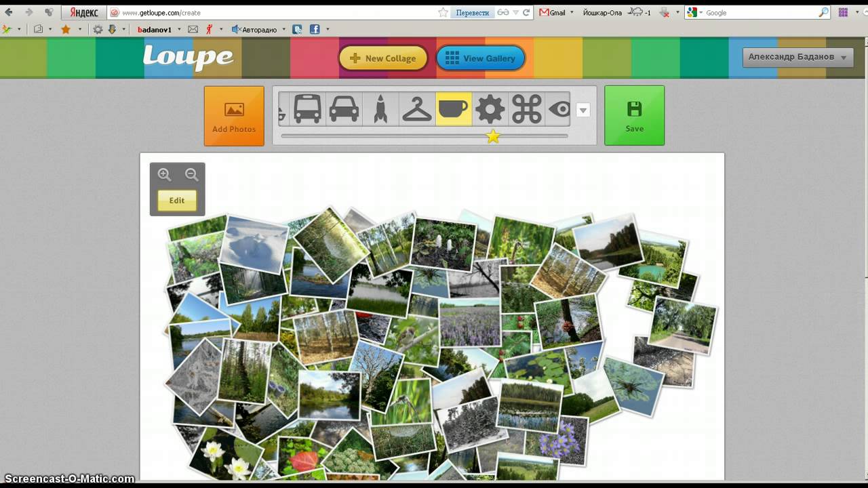Click the reader glasses icon in address bar
This screenshot has width=868, height=488.
coord(503,12)
